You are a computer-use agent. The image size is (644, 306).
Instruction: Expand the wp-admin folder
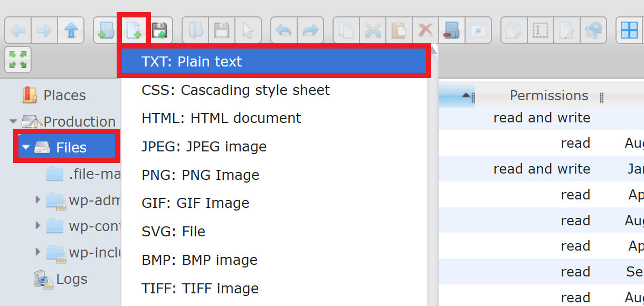(37, 199)
